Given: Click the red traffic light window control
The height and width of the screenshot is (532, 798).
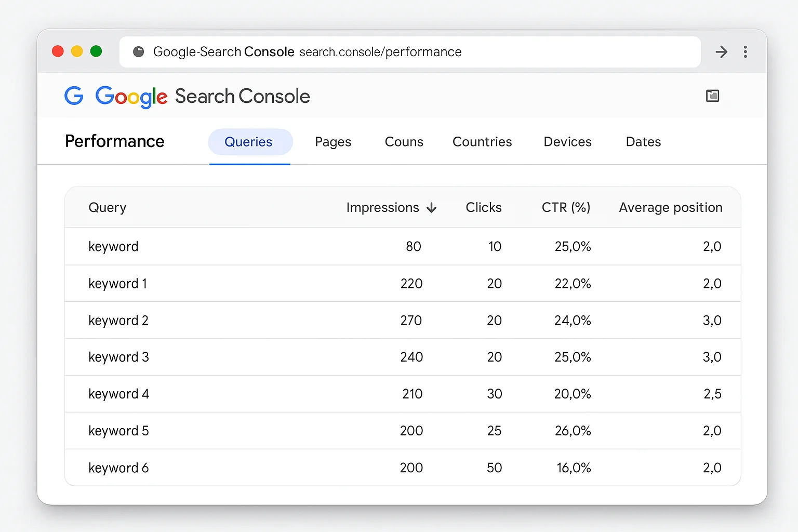Looking at the screenshot, I should tap(58, 51).
